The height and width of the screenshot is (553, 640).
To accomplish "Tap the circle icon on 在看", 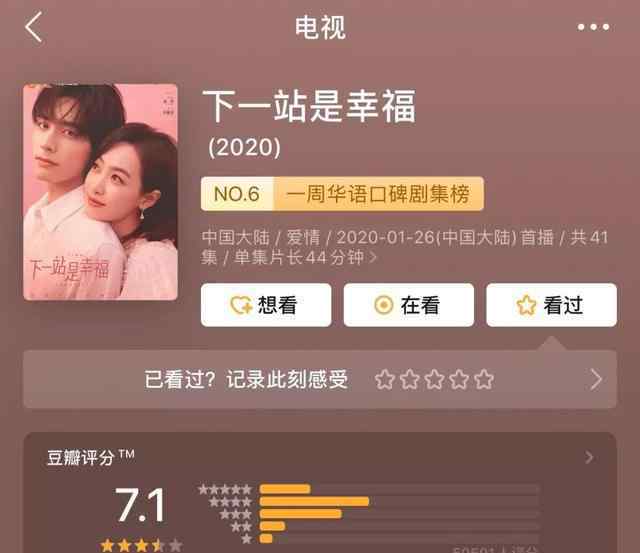I will (x=383, y=305).
